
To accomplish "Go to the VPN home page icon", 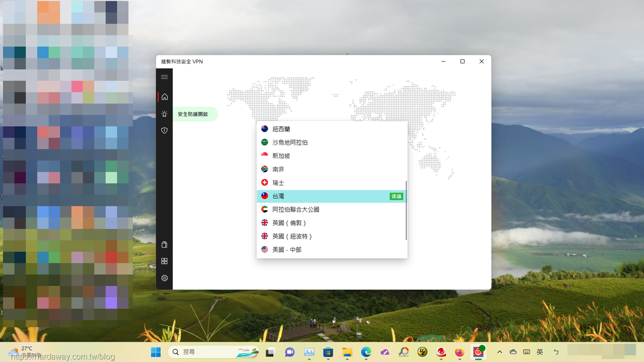I will click(x=165, y=97).
